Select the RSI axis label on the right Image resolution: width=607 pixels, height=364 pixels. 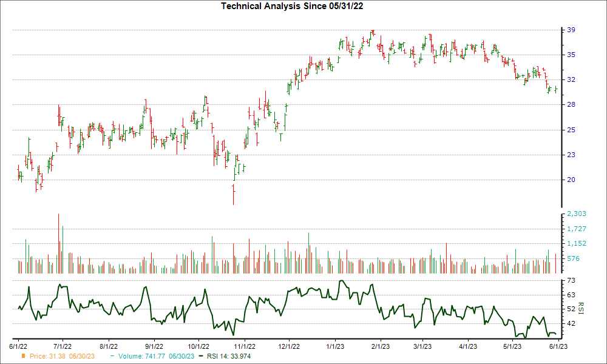point(581,309)
